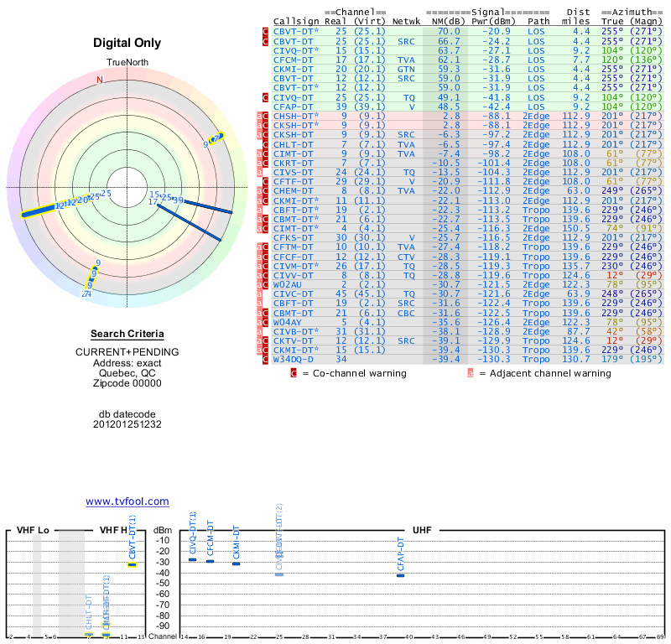
Task: Select the CFAP-DT marker in UHF spectrum chart
Action: [401, 575]
